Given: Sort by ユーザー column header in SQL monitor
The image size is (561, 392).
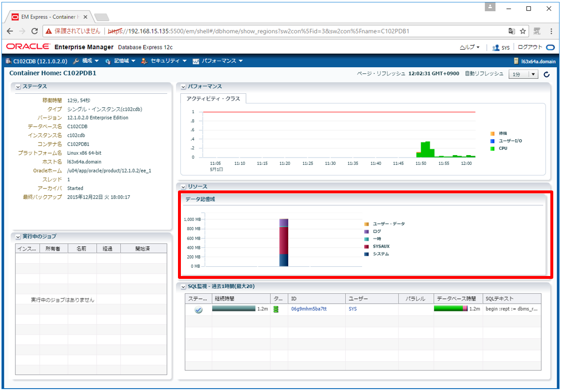Looking at the screenshot, I should click(x=372, y=299).
